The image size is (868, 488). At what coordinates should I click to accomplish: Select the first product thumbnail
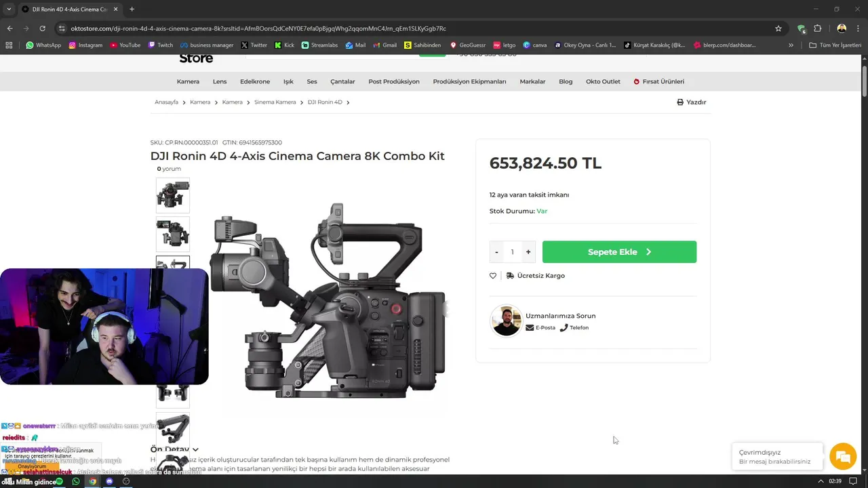[173, 195]
